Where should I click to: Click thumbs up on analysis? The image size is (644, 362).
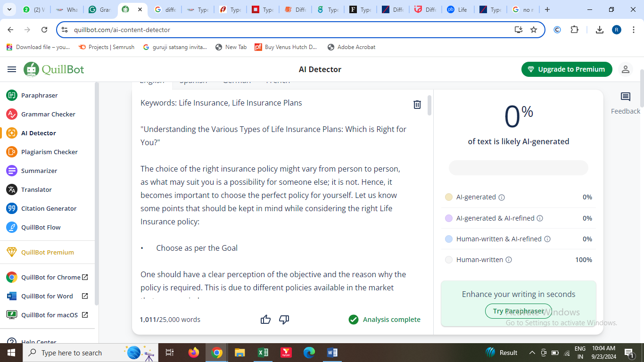tap(265, 320)
